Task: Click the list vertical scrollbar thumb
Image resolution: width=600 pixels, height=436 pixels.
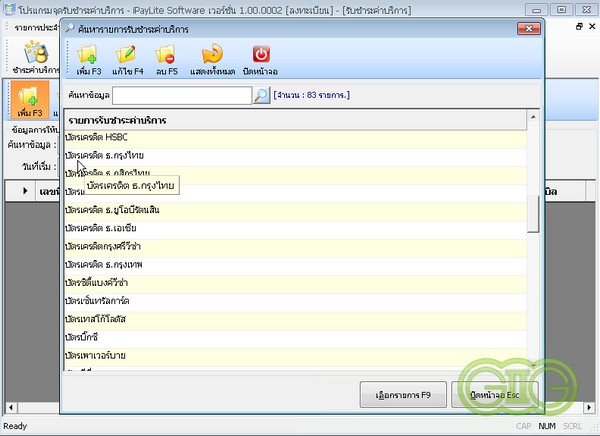Action: click(x=533, y=214)
